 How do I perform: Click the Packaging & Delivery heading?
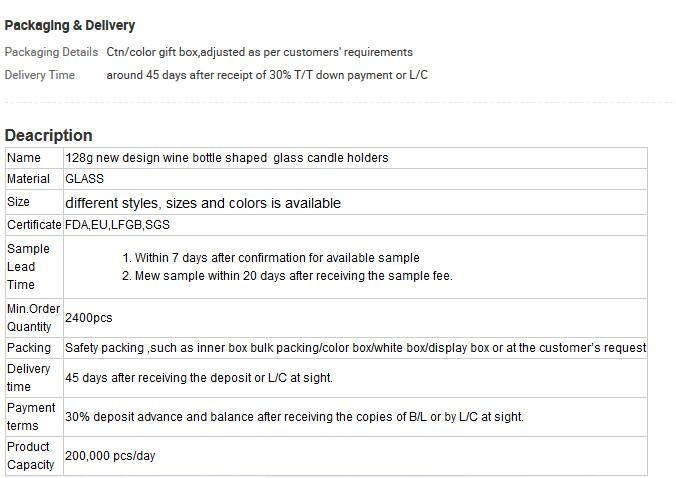coord(70,25)
